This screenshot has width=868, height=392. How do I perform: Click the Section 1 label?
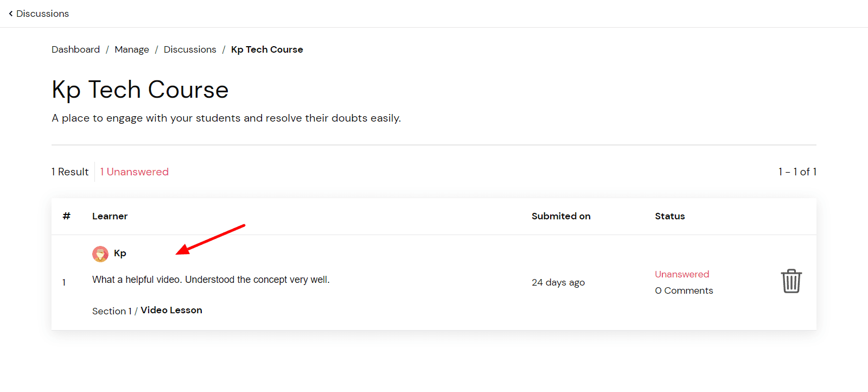112,311
